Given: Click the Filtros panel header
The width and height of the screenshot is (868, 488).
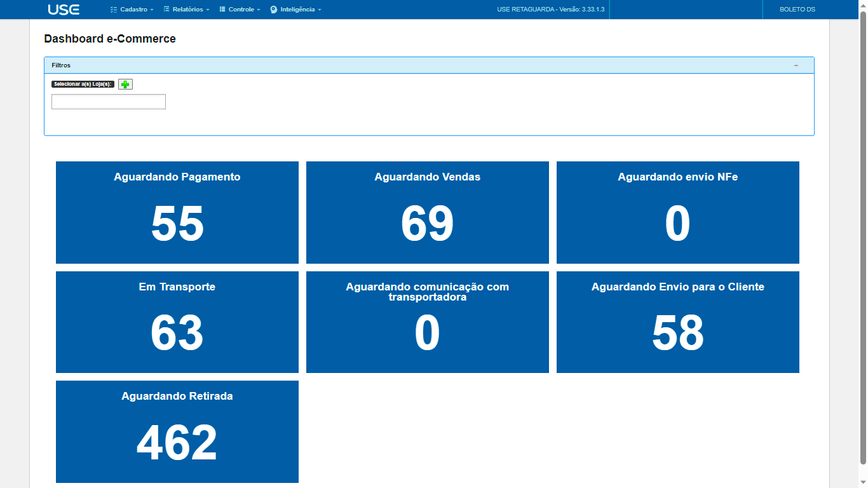Looking at the screenshot, I should coord(429,65).
